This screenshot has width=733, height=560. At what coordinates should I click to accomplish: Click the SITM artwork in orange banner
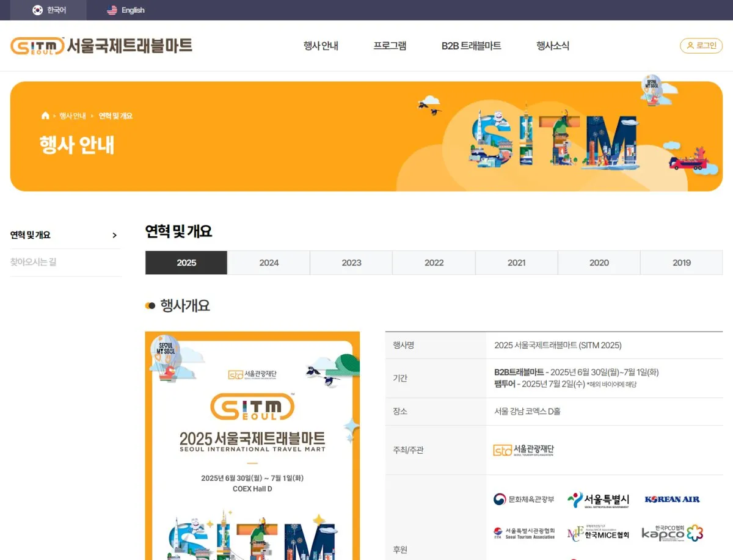coord(555,139)
